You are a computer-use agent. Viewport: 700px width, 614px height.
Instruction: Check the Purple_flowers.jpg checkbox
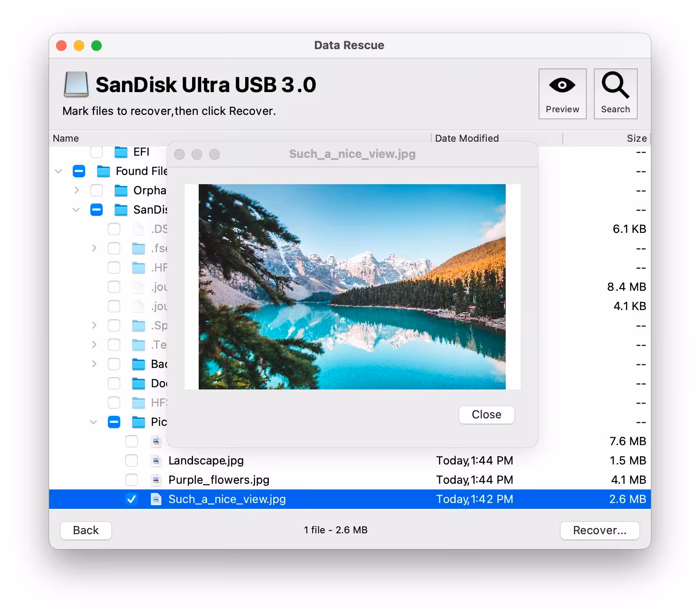[132, 480]
